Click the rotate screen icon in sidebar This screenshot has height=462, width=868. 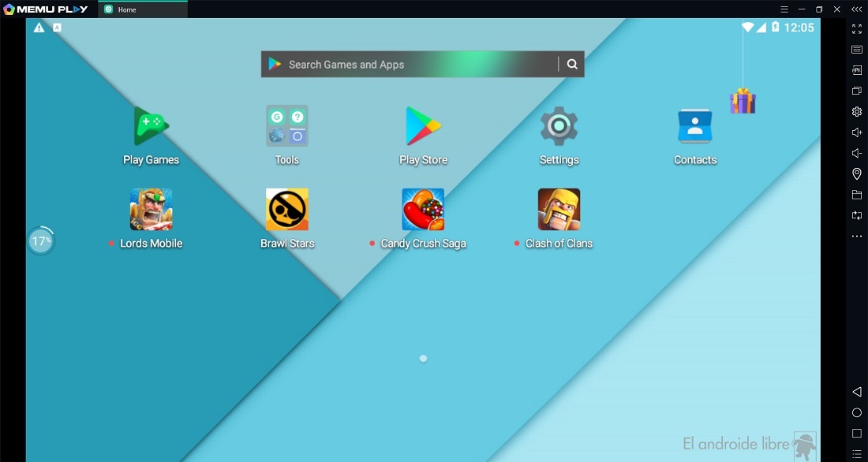(856, 215)
